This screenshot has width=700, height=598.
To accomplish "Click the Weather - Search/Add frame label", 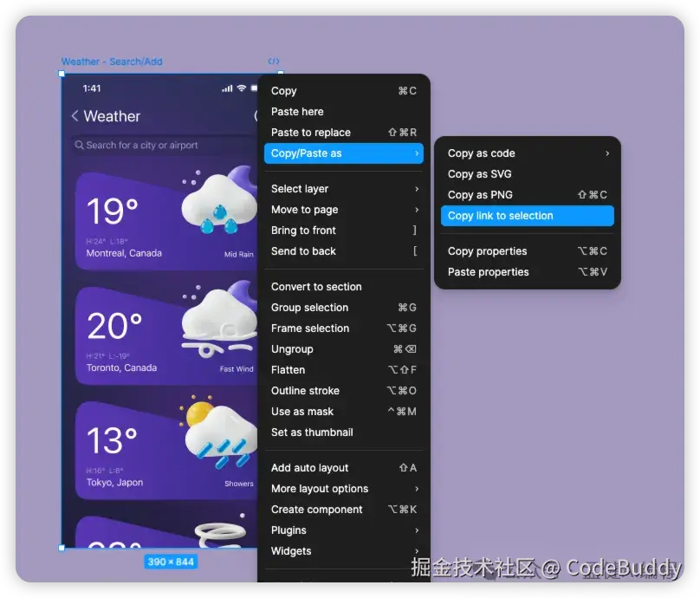I will coord(112,62).
